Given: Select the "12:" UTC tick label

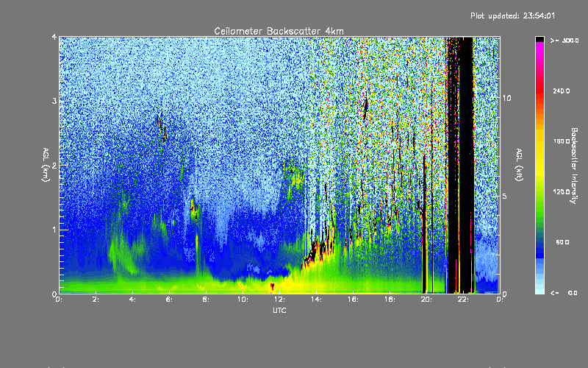Looking at the screenshot, I should coord(279,300).
